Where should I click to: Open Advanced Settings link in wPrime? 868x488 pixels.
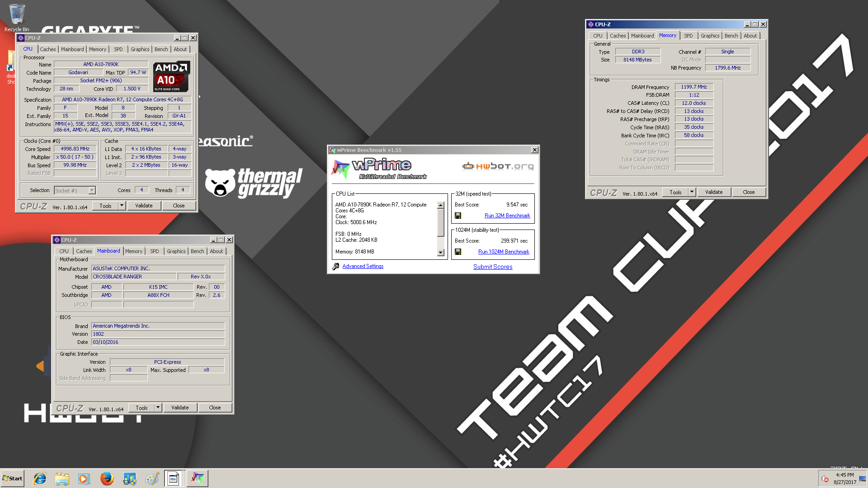coord(363,266)
